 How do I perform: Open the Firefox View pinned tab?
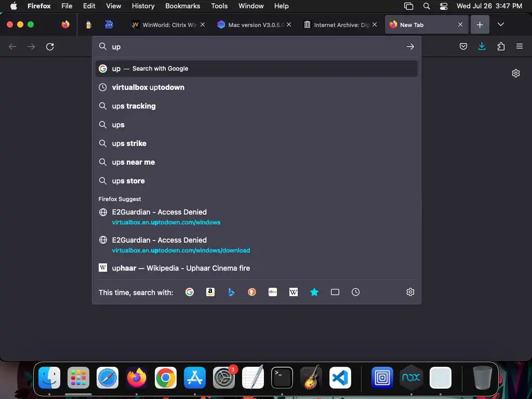(x=65, y=24)
